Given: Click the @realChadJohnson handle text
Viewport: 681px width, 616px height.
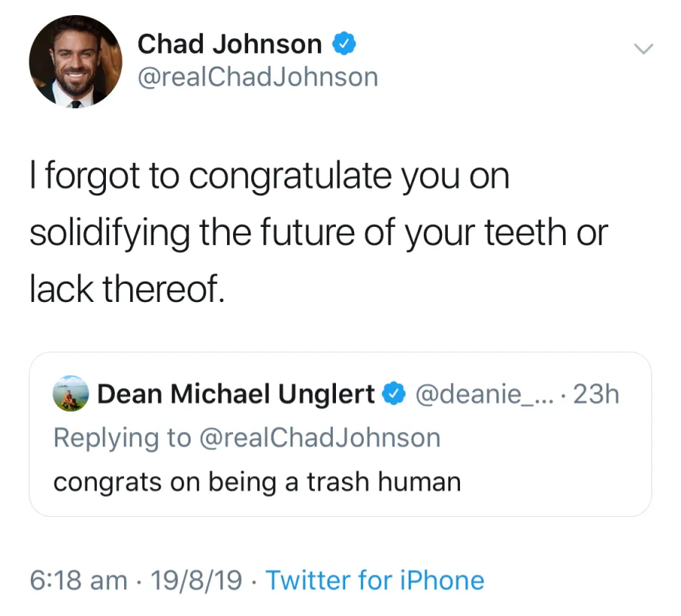Looking at the screenshot, I should tap(257, 76).
